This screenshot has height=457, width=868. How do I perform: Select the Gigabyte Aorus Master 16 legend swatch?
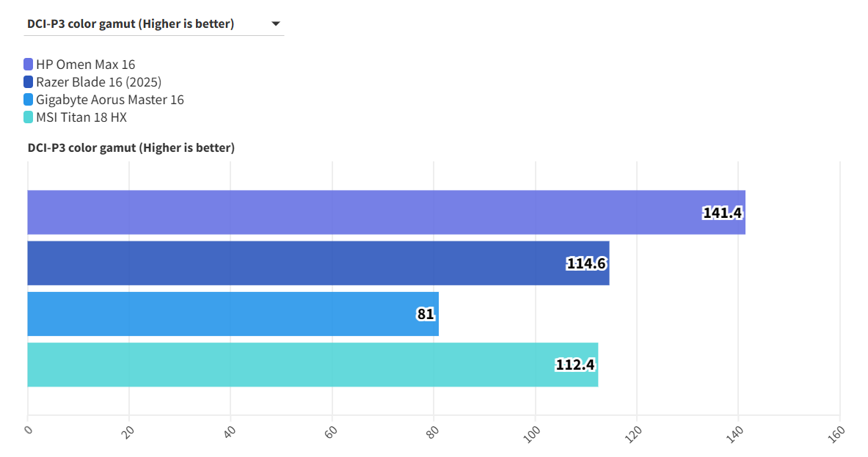29,100
